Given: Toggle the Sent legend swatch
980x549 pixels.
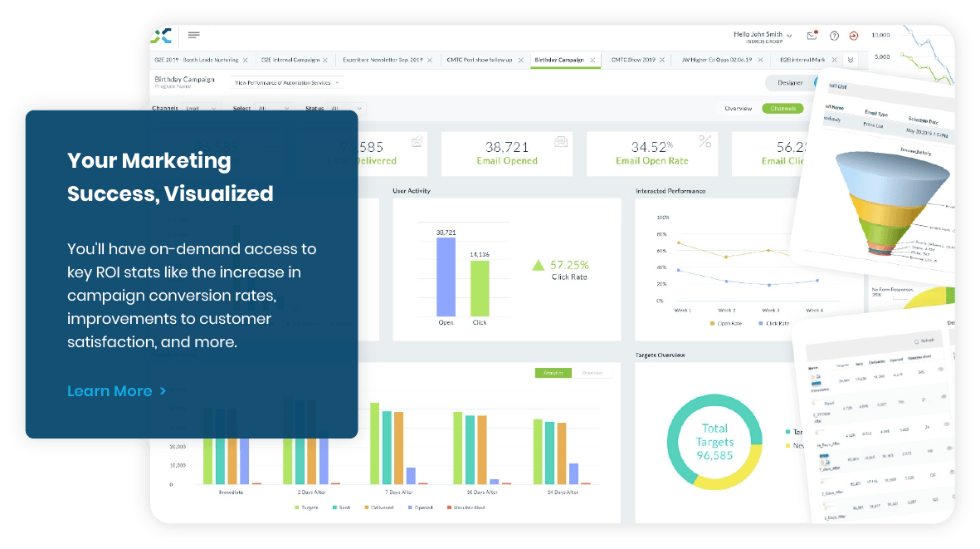Looking at the screenshot, I should [x=335, y=507].
